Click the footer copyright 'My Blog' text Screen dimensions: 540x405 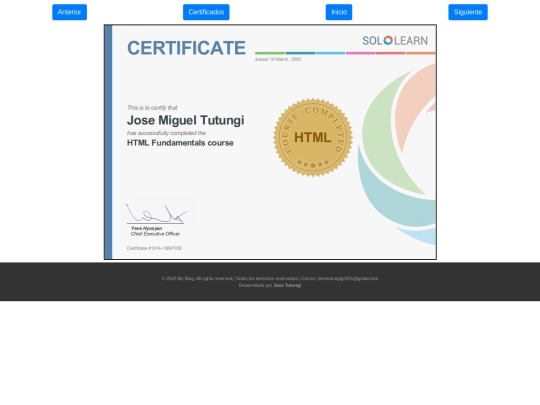(x=186, y=278)
